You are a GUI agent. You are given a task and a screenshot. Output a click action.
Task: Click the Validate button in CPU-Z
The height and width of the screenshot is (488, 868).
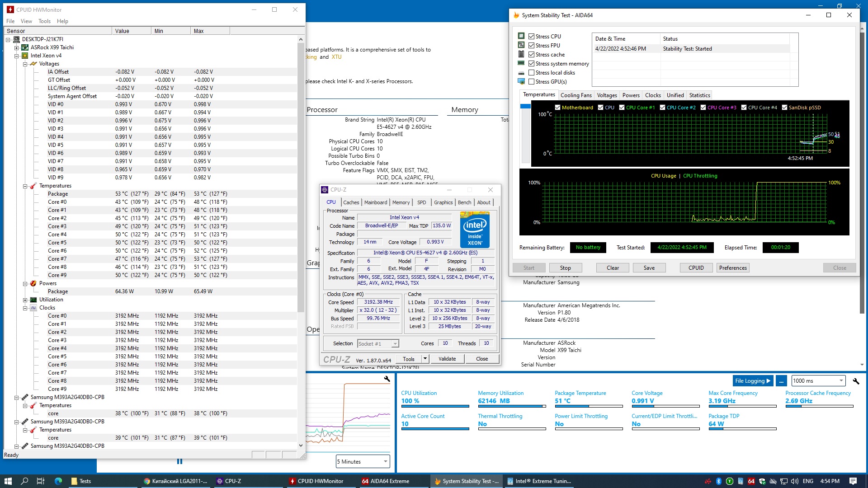(447, 359)
